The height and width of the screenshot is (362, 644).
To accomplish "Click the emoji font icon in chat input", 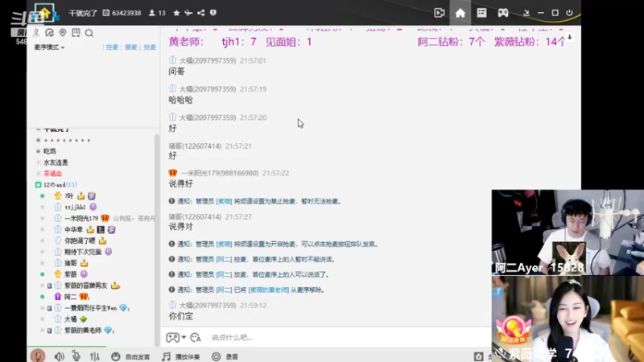I will click(x=196, y=337).
